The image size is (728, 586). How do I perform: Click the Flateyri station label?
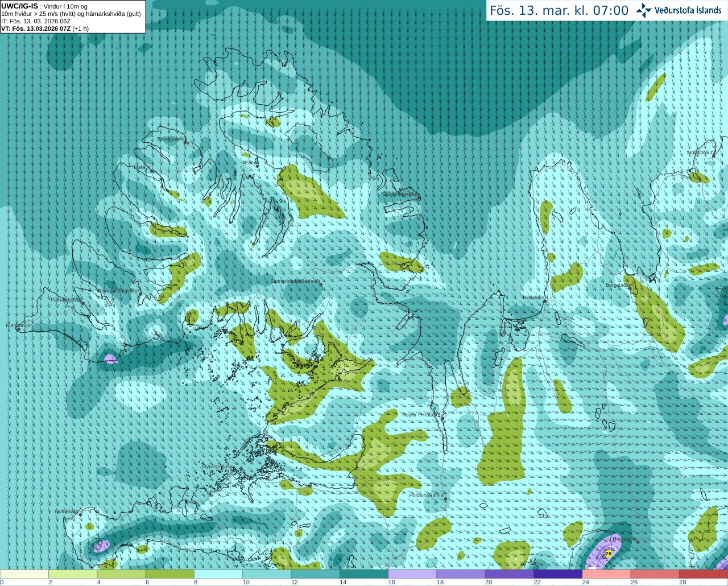click(142, 167)
